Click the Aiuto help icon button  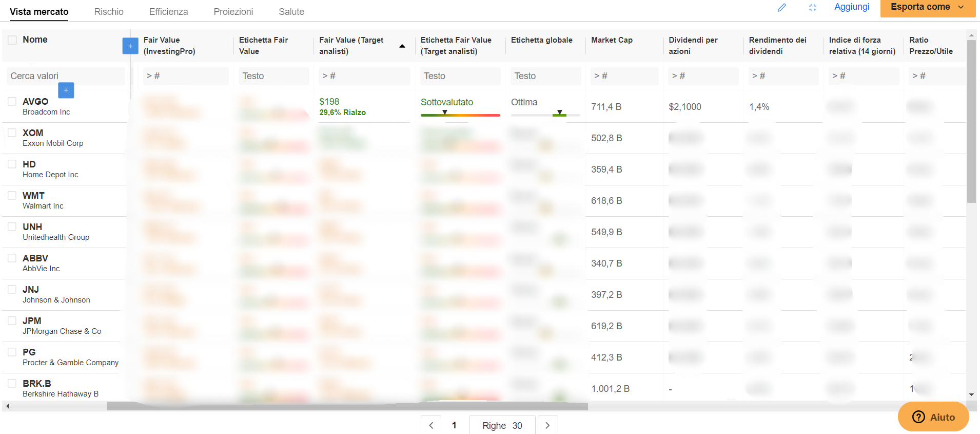pyautogui.click(x=933, y=417)
